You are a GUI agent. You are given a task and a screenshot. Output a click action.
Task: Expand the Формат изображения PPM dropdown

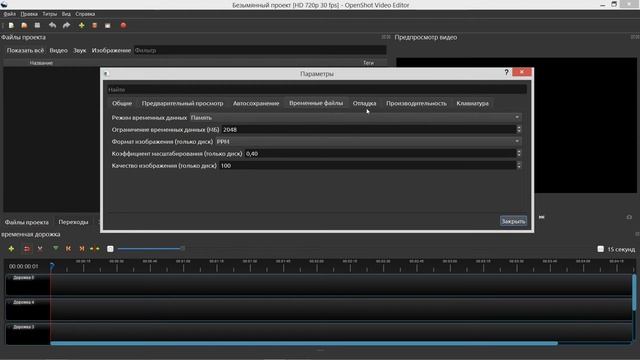click(368, 142)
